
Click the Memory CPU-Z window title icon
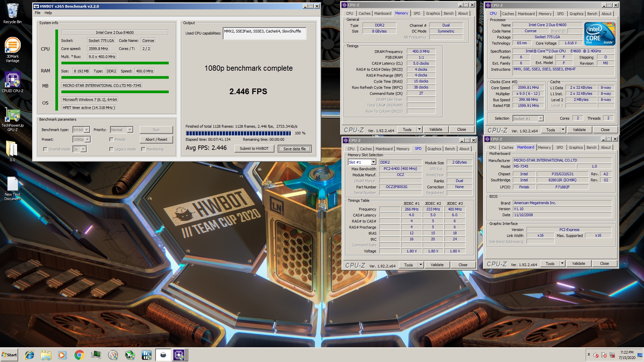point(344,5)
